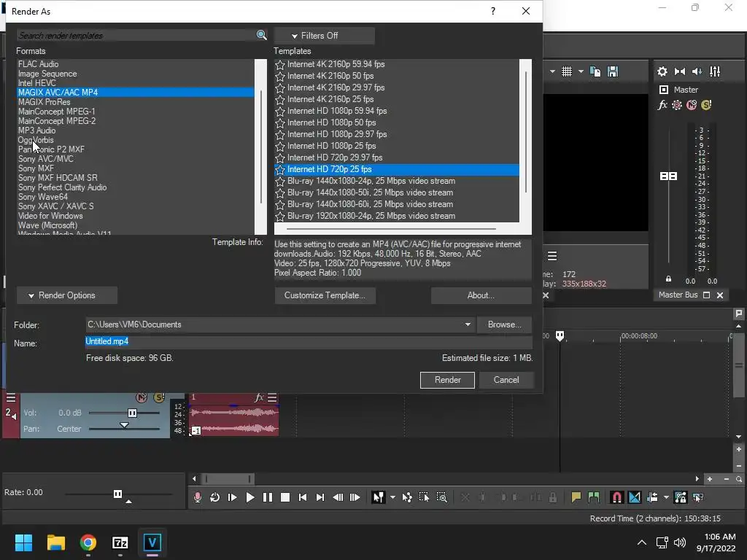Click the search magnifier in Render As

tap(261, 35)
